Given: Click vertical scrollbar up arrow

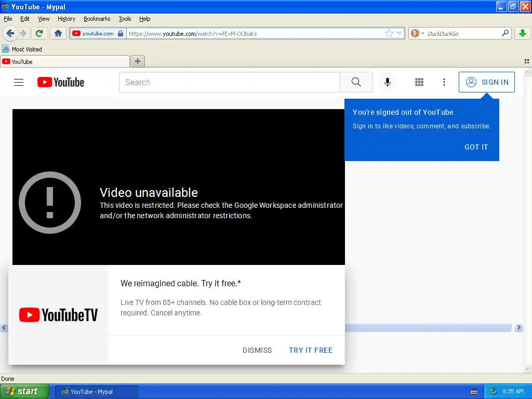Looking at the screenshot, I should 528,72.
